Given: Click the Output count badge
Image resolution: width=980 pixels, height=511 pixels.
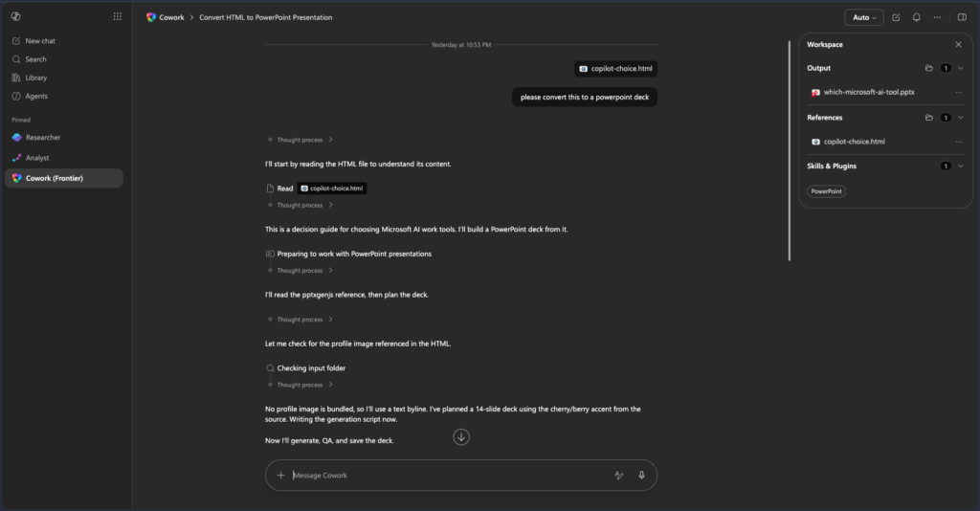Looking at the screenshot, I should (x=946, y=68).
